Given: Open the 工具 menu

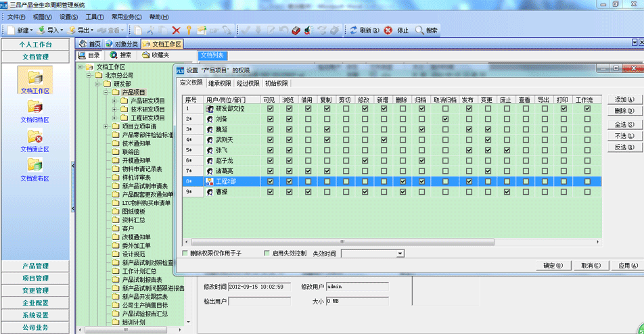Looking at the screenshot, I should point(94,16).
